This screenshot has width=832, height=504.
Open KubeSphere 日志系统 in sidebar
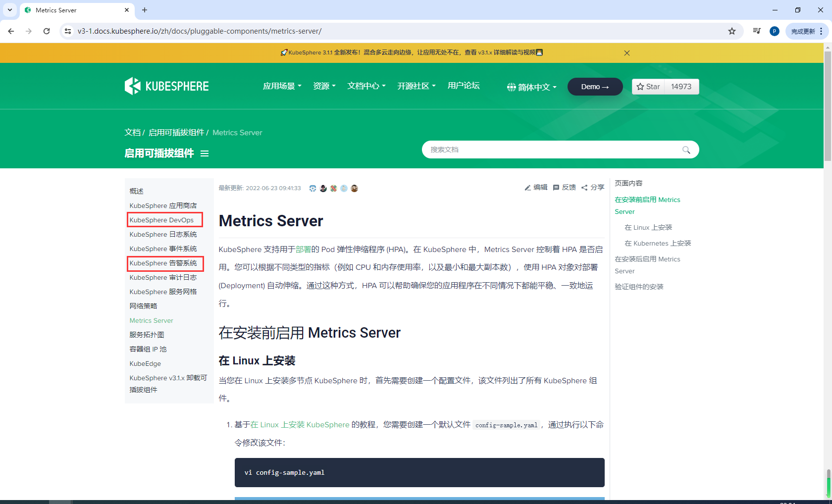coord(163,234)
